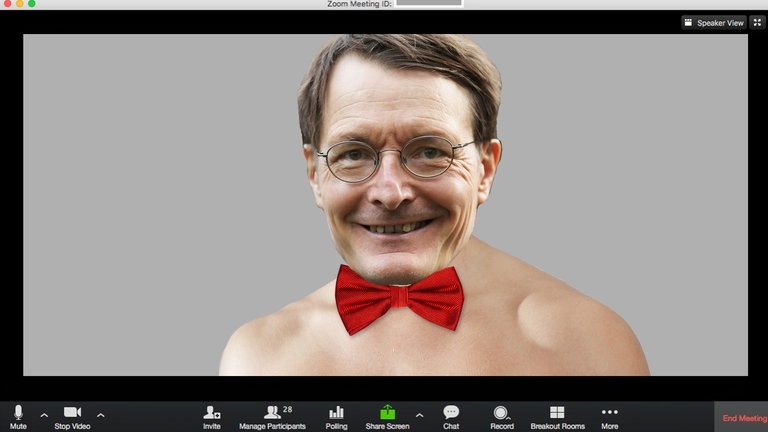Start Share Screen
Viewport: 768px width, 432px height.
(x=387, y=417)
